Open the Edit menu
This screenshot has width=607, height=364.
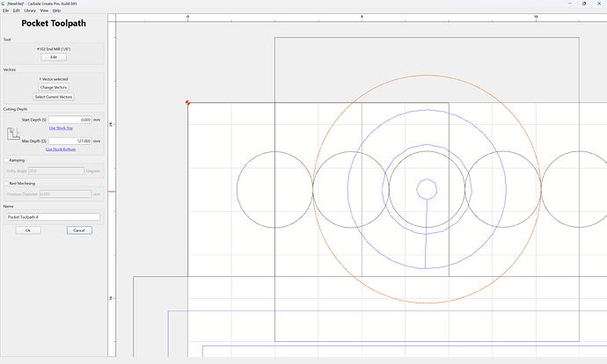tap(16, 11)
